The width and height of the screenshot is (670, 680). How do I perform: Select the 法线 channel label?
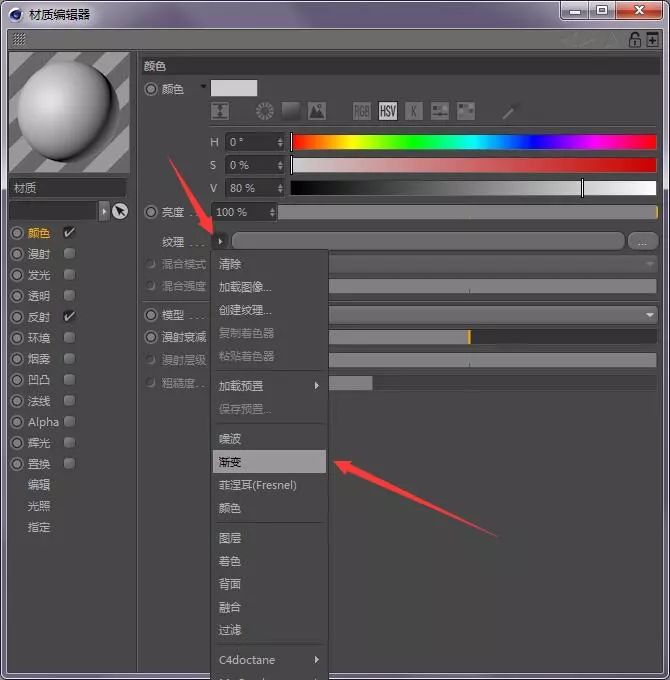coord(39,401)
